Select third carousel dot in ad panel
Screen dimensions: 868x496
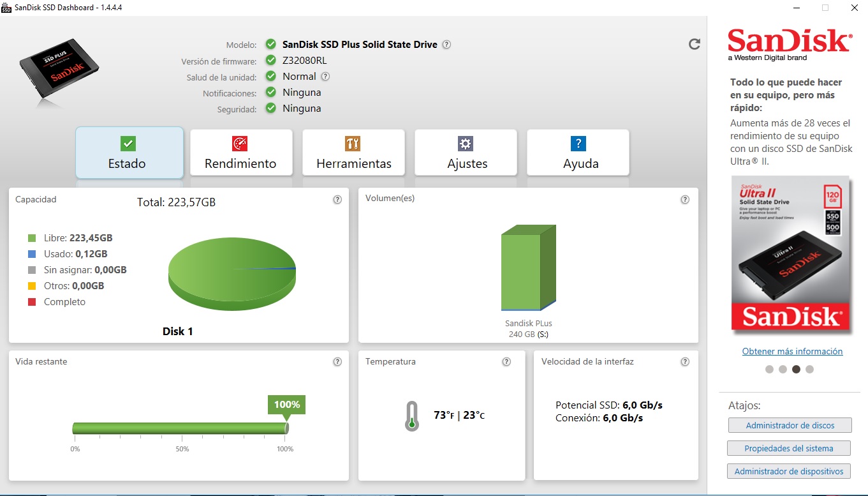796,369
